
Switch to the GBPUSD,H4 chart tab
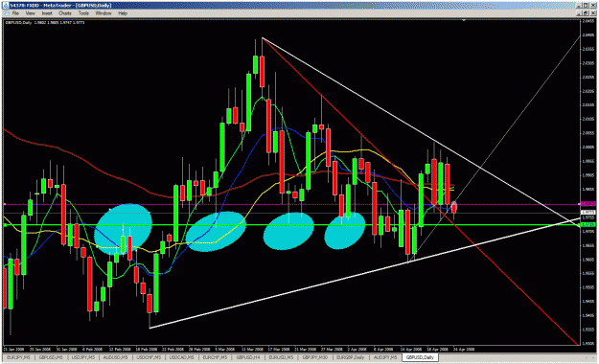[x=248, y=357]
